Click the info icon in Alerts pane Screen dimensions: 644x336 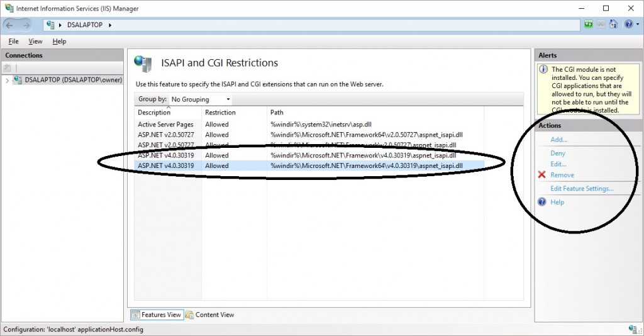(x=543, y=69)
